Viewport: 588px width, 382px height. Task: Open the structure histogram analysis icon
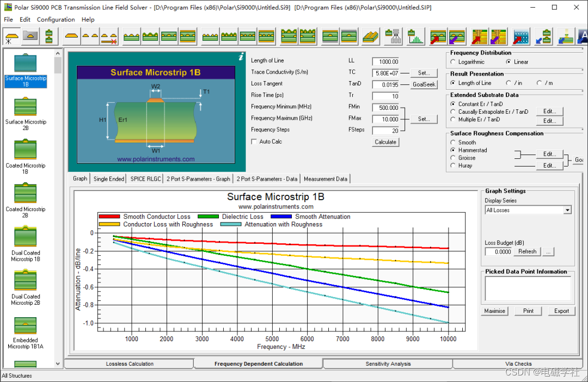pyautogui.click(x=415, y=37)
